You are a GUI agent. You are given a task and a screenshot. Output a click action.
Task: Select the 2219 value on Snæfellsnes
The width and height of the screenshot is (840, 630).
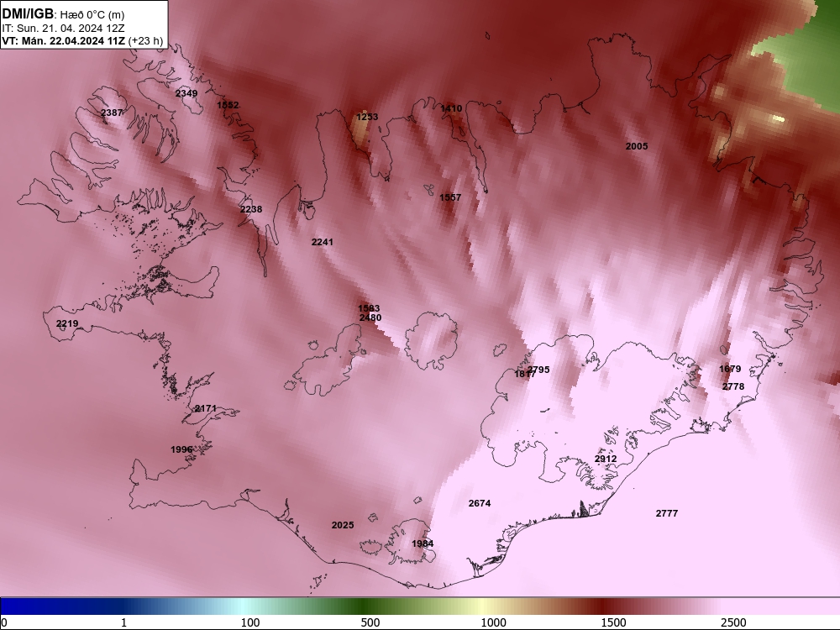point(67,323)
